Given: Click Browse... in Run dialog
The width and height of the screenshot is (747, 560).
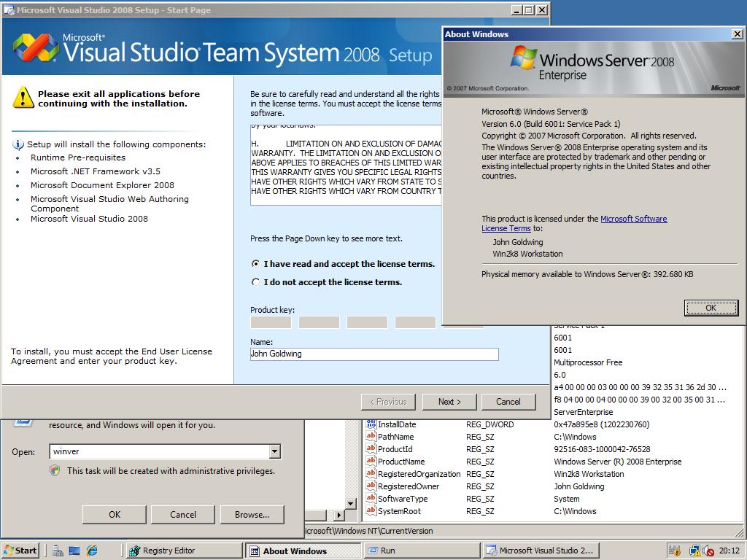Looking at the screenshot, I should [252, 514].
